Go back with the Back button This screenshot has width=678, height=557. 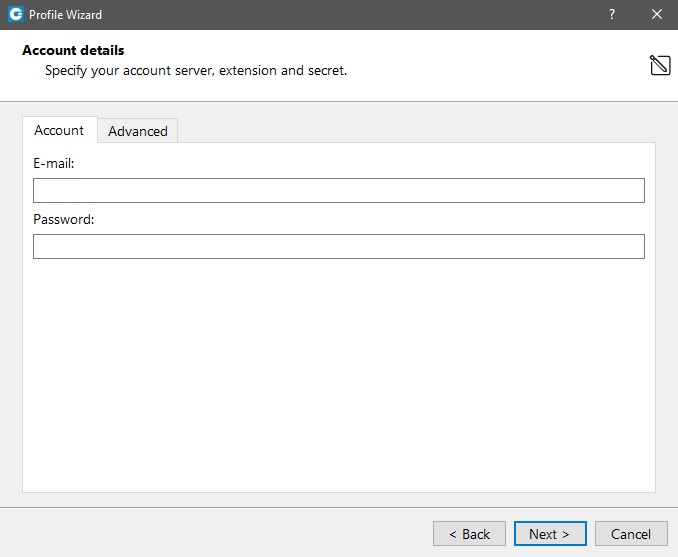point(469,534)
